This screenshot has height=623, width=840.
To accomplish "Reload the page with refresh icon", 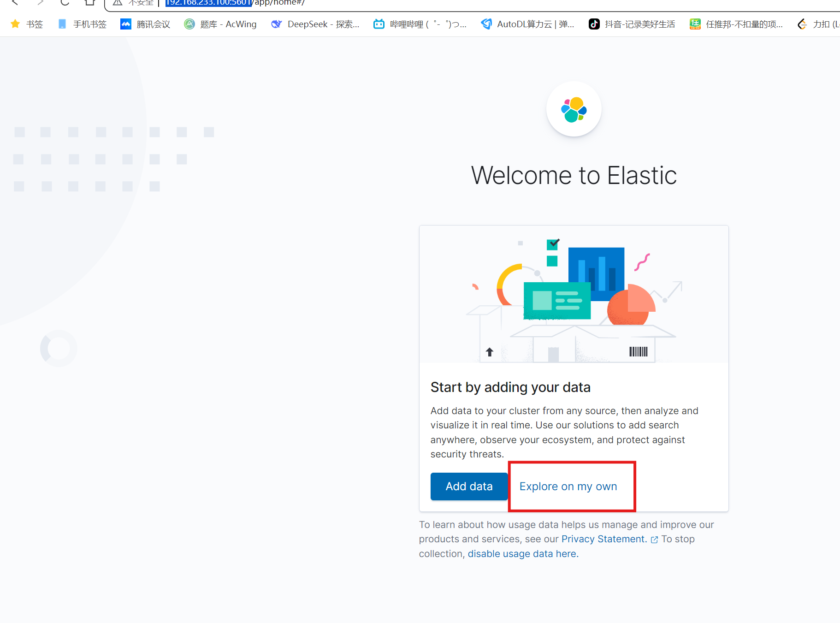I will 65,2.
